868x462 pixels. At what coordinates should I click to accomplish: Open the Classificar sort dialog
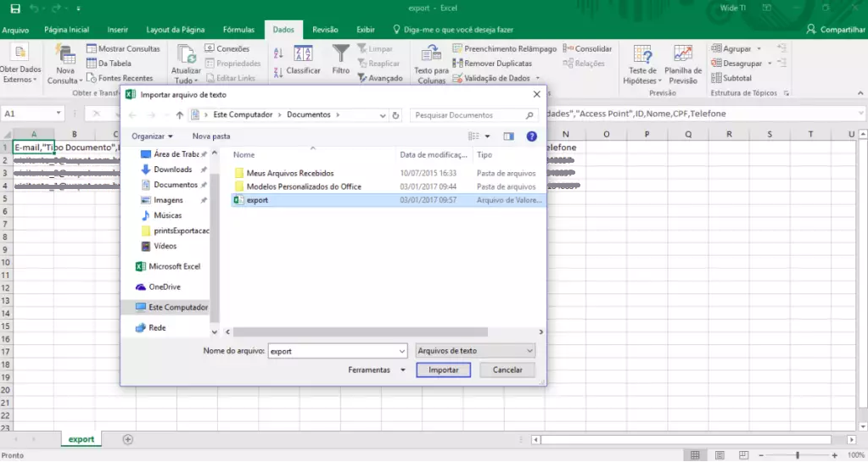(303, 59)
